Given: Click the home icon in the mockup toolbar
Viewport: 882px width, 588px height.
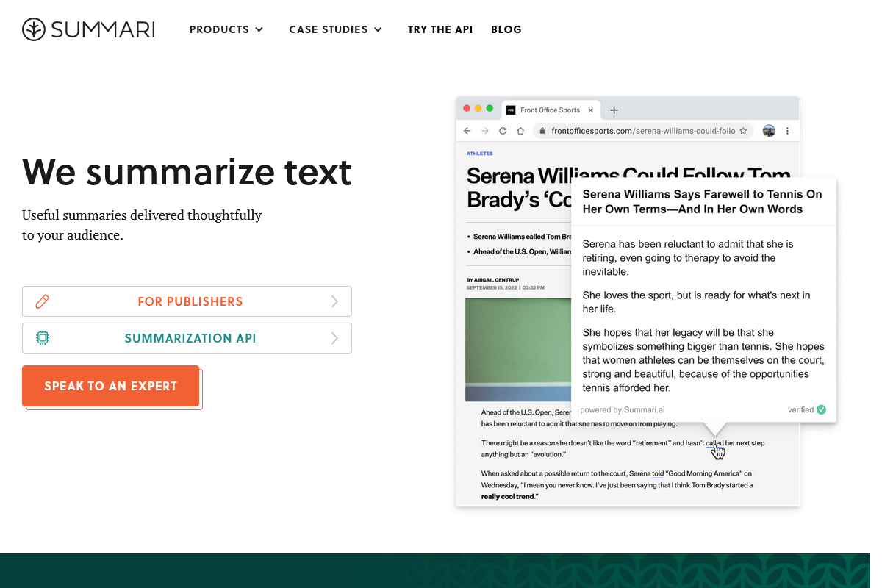Looking at the screenshot, I should point(520,130).
